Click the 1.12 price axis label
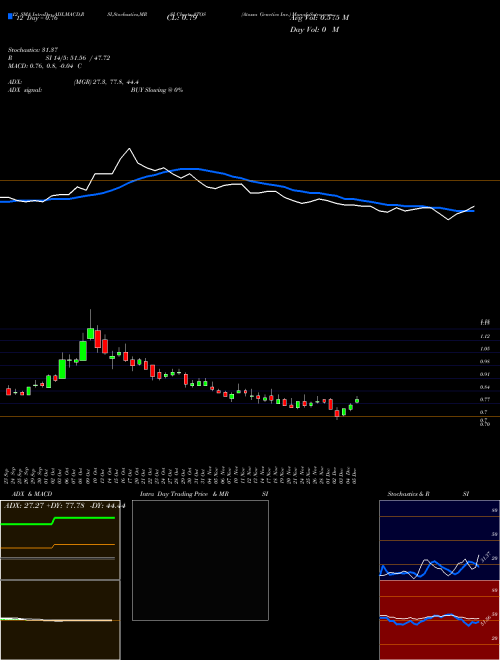Image resolution: width=500 pixels, height=660 pixels. tap(485, 336)
